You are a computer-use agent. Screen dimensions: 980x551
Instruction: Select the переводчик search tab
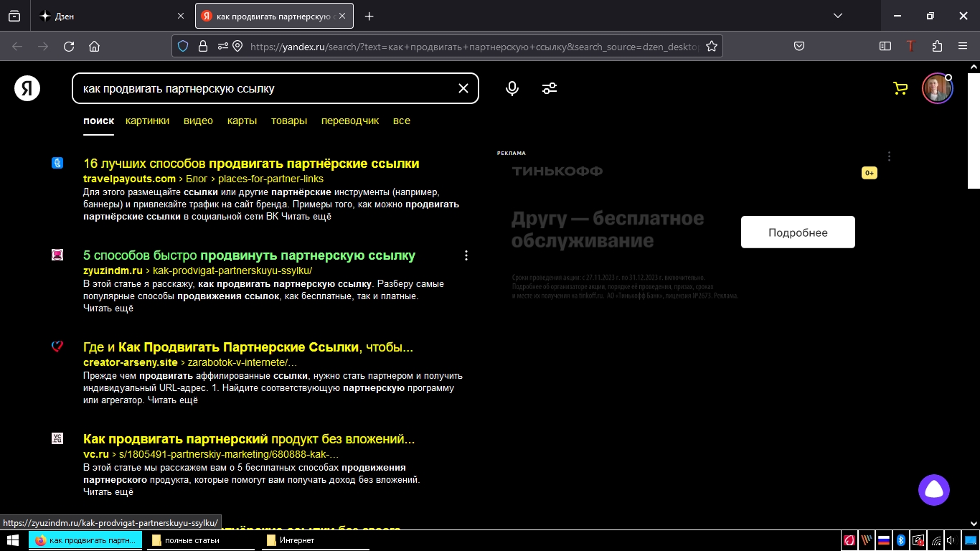coord(350,121)
